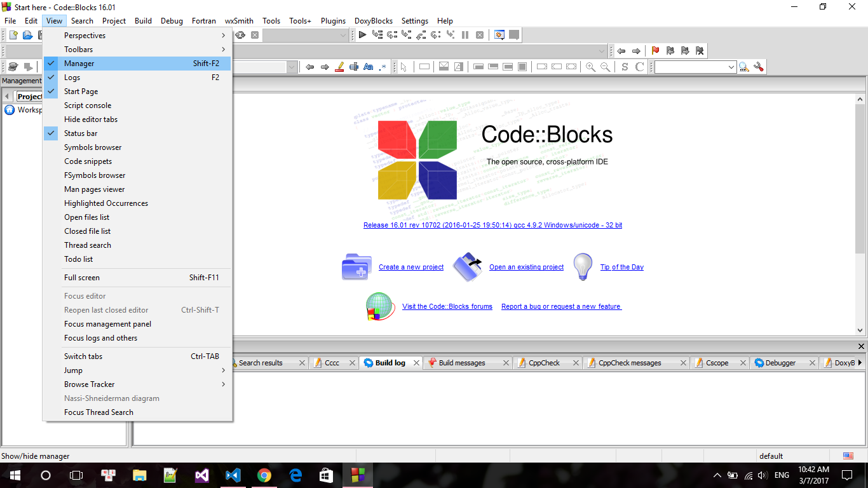Click the Zoom in magnifier icon

tap(590, 67)
